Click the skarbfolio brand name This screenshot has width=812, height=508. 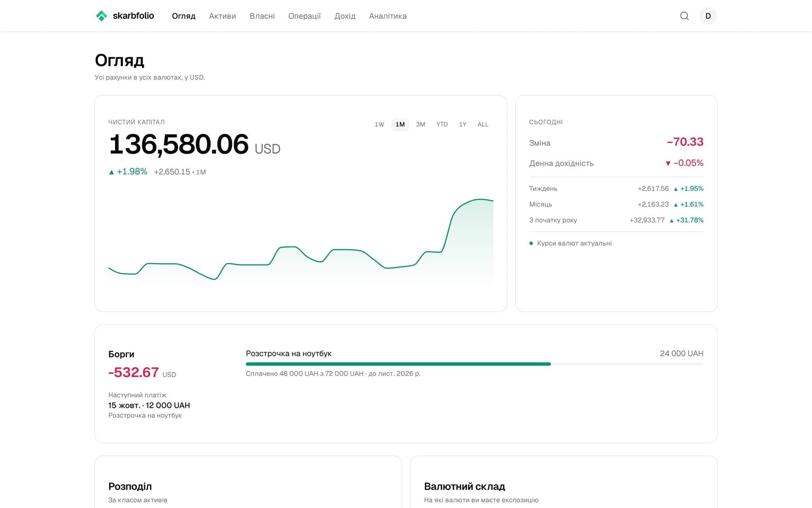pos(133,16)
